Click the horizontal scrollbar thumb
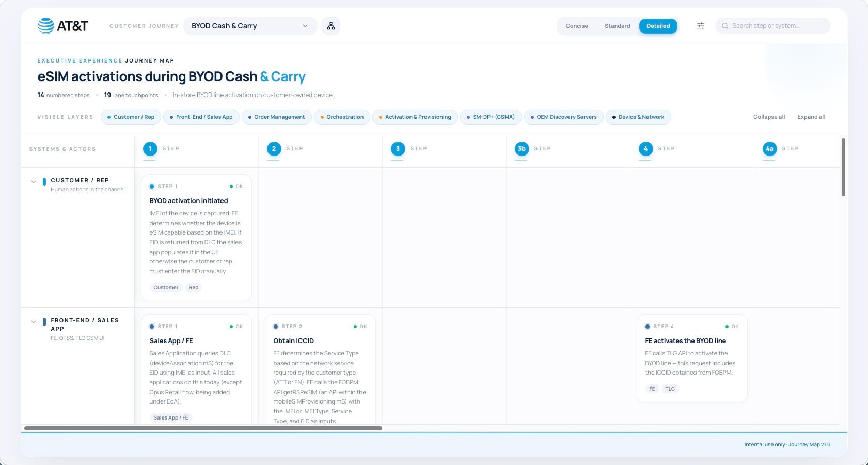The height and width of the screenshot is (465, 868). coord(203,428)
